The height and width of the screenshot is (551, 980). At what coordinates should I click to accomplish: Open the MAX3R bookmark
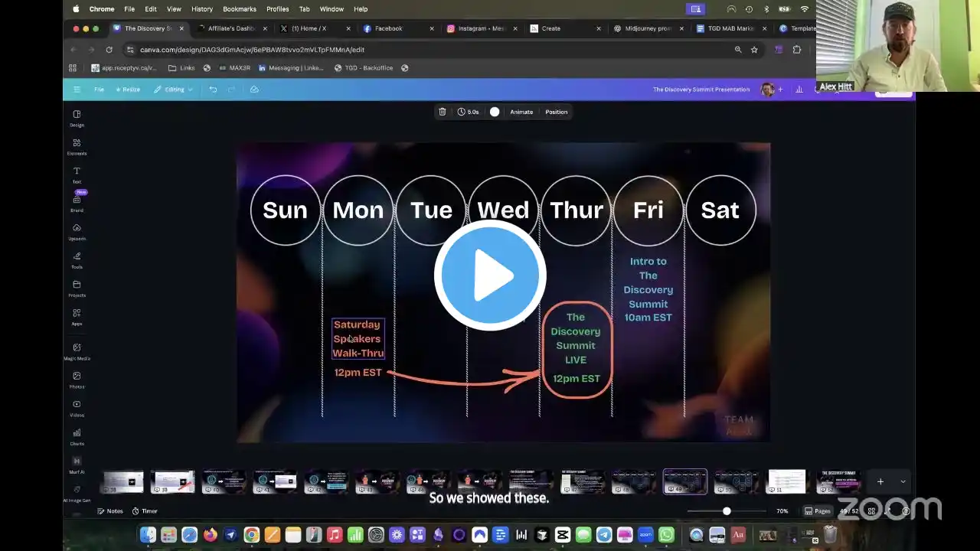pyautogui.click(x=234, y=68)
